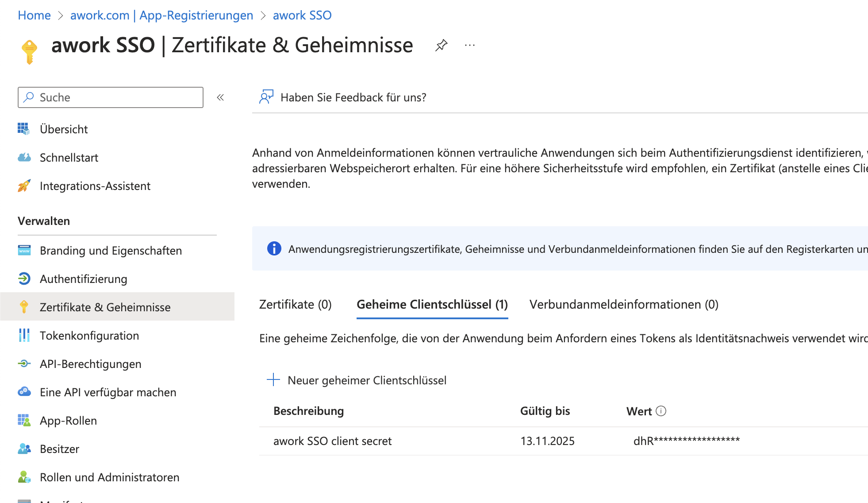Switch to Geheime Clientschlüssel (1) tab
This screenshot has height=503, width=868.
[432, 305]
